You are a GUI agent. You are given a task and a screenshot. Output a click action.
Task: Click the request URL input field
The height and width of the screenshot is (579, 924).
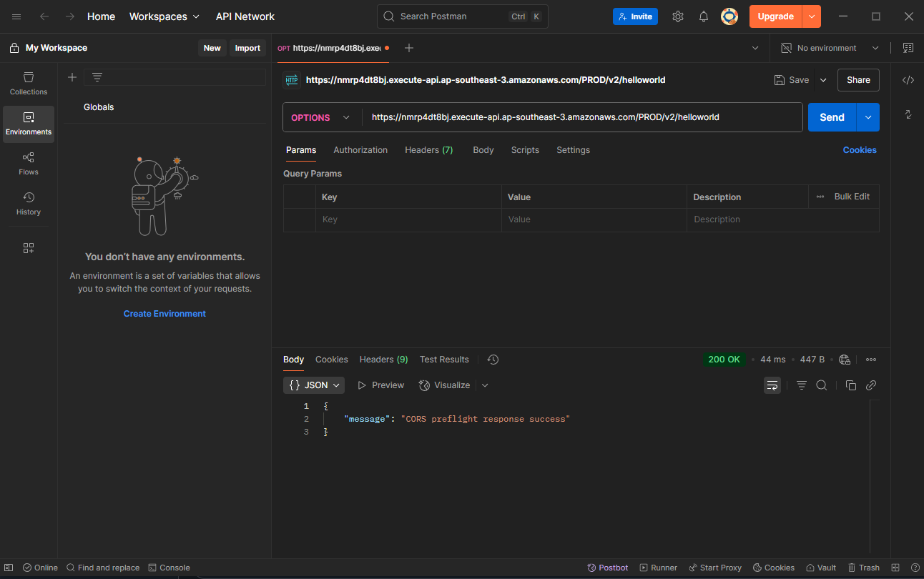[582, 117]
